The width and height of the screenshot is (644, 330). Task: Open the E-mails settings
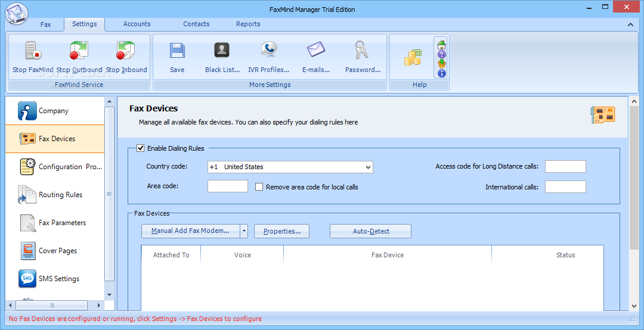click(316, 57)
